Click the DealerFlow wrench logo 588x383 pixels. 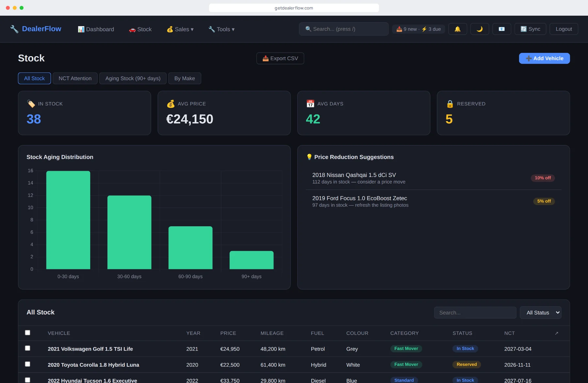tap(14, 29)
